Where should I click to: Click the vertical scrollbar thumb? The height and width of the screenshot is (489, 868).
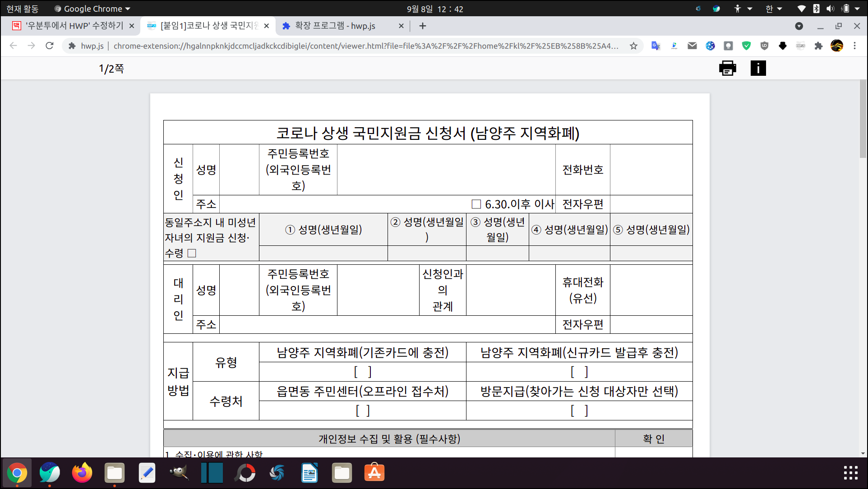(863, 119)
